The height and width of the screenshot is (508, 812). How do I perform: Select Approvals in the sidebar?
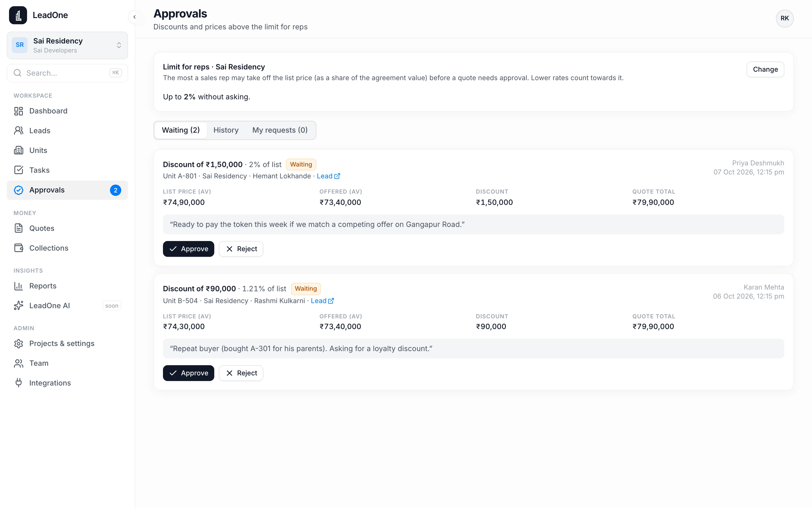pos(67,190)
